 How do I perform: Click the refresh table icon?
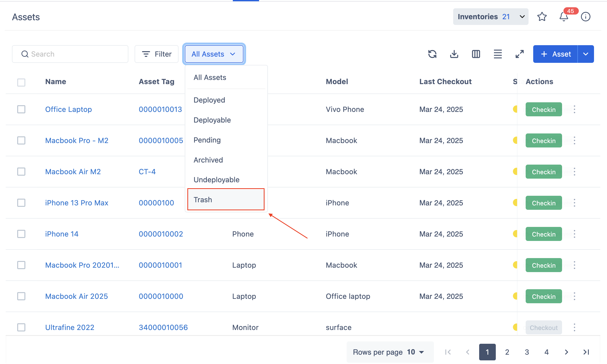[432, 54]
